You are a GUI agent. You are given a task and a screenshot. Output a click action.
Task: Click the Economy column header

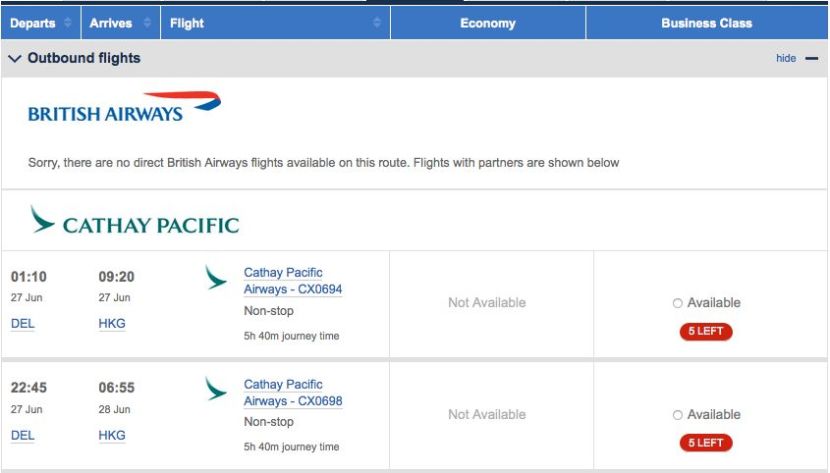(x=488, y=23)
